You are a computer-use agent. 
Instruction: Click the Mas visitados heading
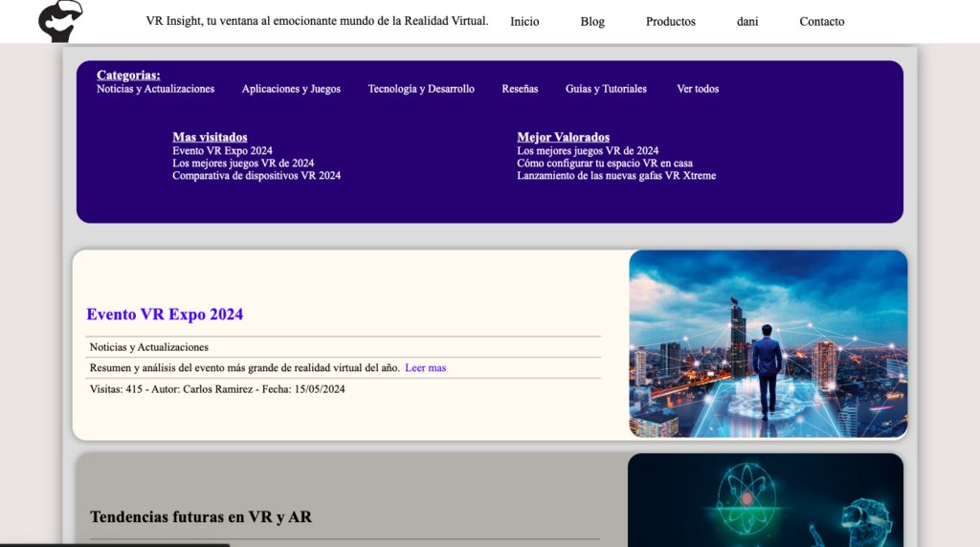[210, 137]
